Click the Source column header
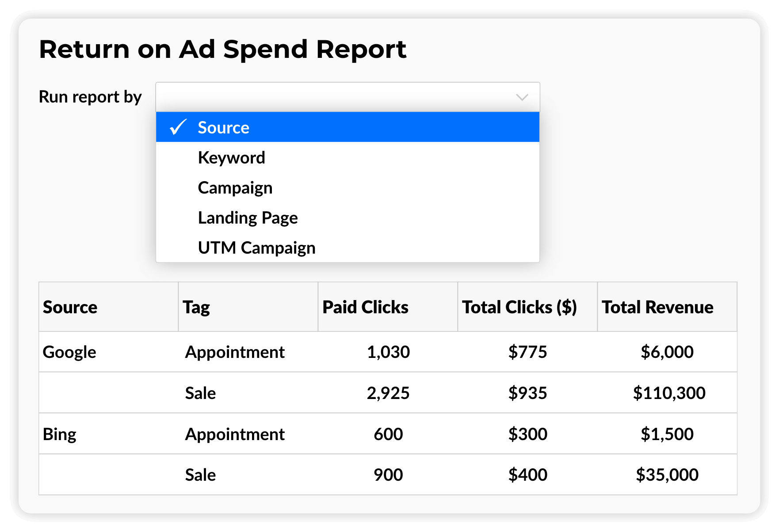Viewport: 779px width, 532px height. pyautogui.click(x=70, y=307)
